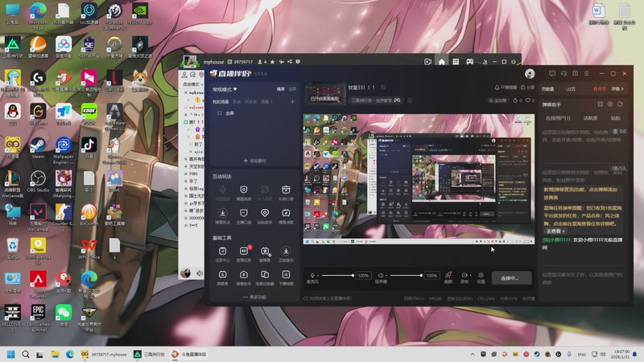This screenshot has width=644, height=362.
Task: Show hidden icons chevron in system tray
Action: pyautogui.click(x=473, y=354)
